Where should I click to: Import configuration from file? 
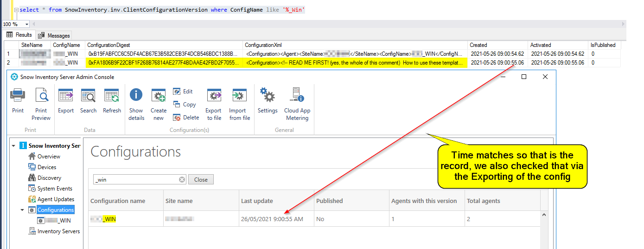[x=239, y=105]
